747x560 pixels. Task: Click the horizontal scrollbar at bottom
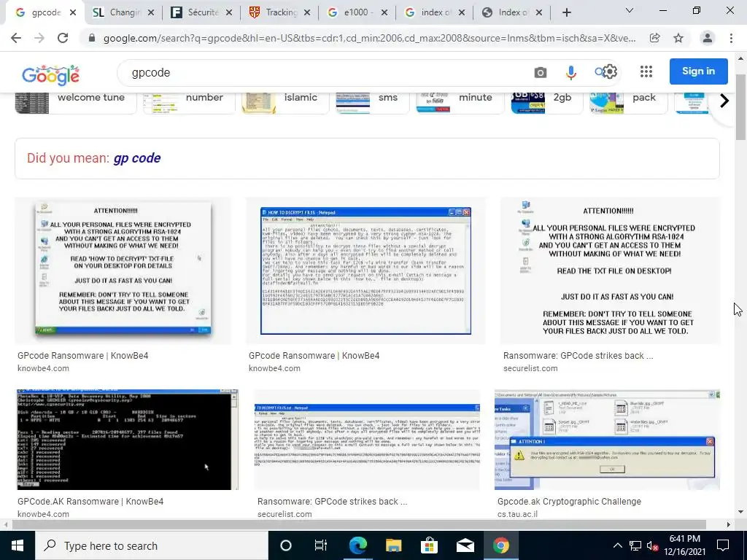pyautogui.click(x=359, y=524)
